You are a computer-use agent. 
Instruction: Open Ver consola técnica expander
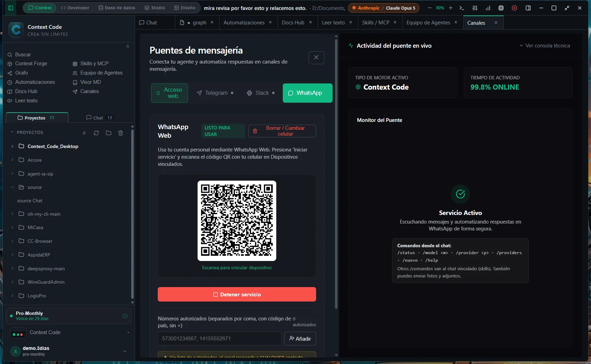coord(544,46)
